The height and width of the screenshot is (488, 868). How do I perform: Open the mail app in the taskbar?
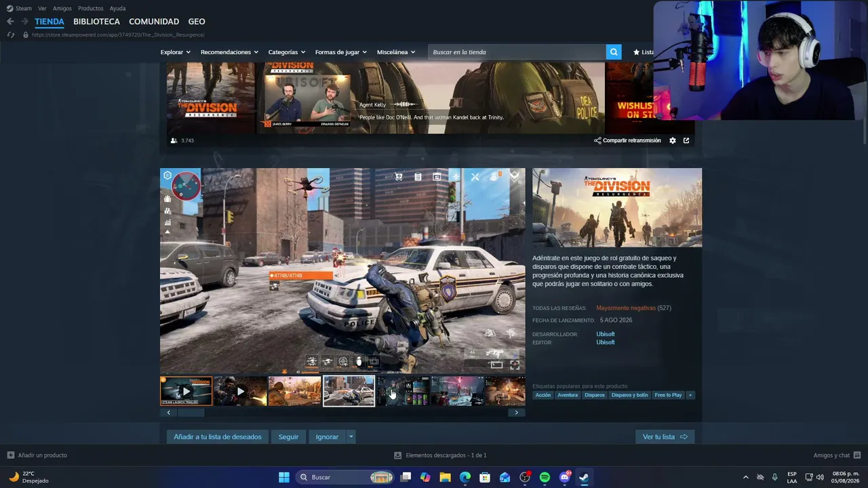pos(505,477)
